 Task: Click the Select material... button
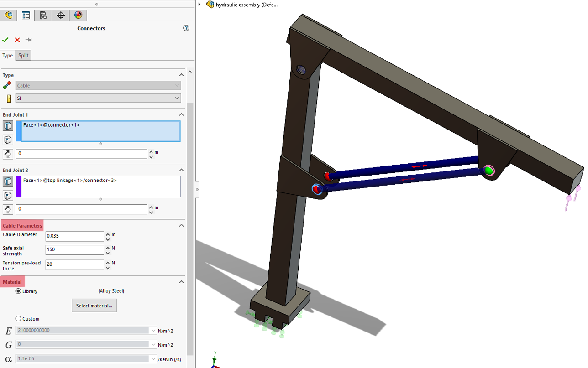[94, 306]
